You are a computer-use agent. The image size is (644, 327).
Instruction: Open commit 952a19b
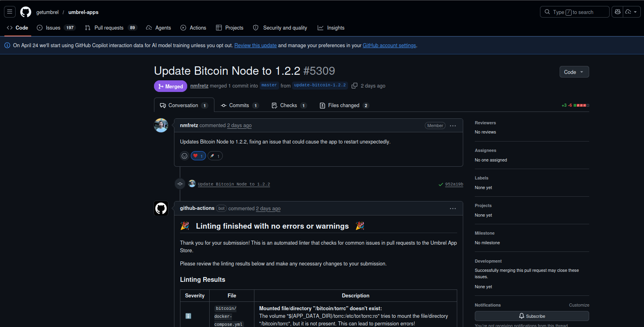tap(454, 184)
